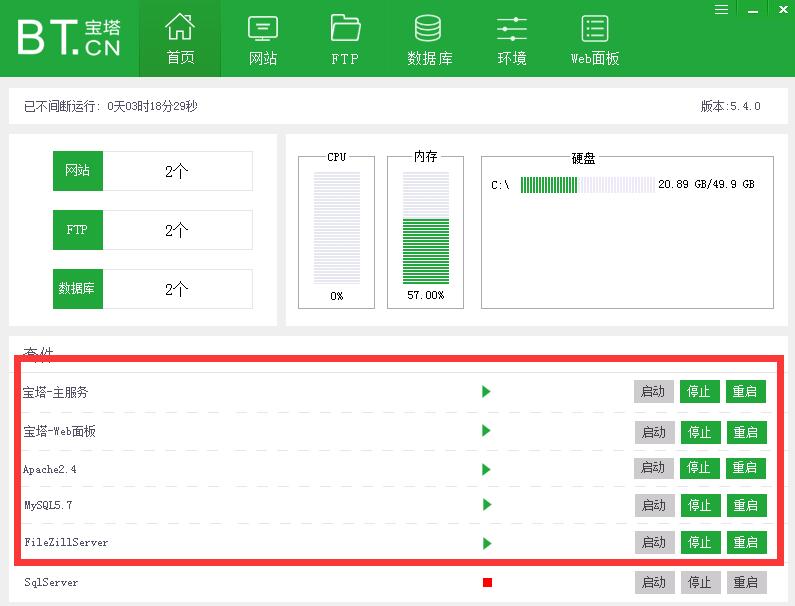The height and width of the screenshot is (606, 795).
Task: Open the 首页 home tab
Action: [180, 39]
